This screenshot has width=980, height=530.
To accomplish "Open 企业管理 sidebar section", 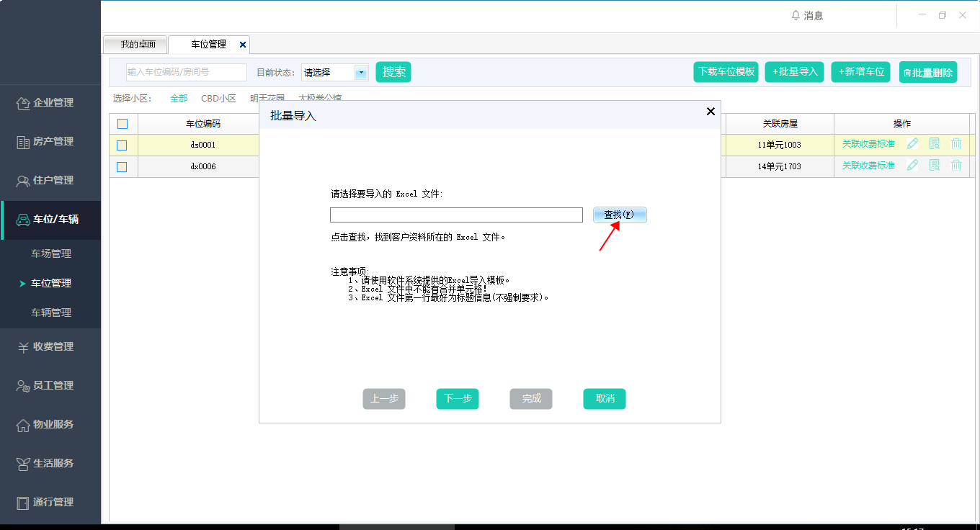I will click(x=50, y=103).
